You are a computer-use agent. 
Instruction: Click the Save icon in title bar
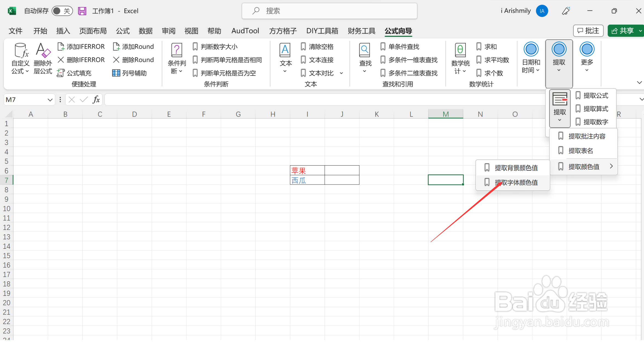82,11
